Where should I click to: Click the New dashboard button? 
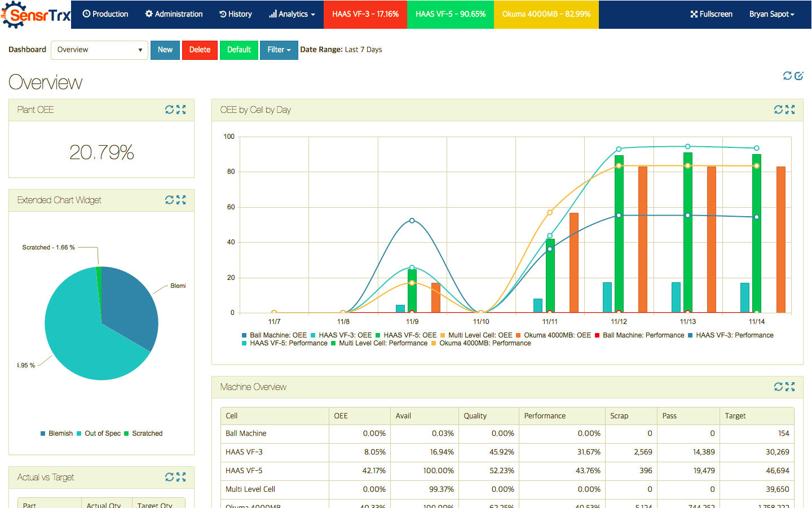coord(165,50)
